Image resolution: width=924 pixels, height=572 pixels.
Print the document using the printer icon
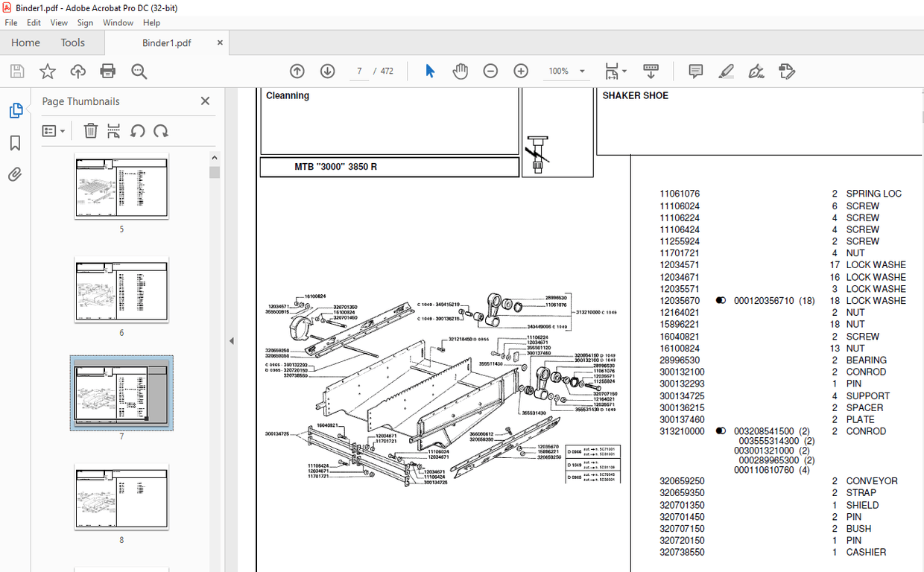[108, 71]
